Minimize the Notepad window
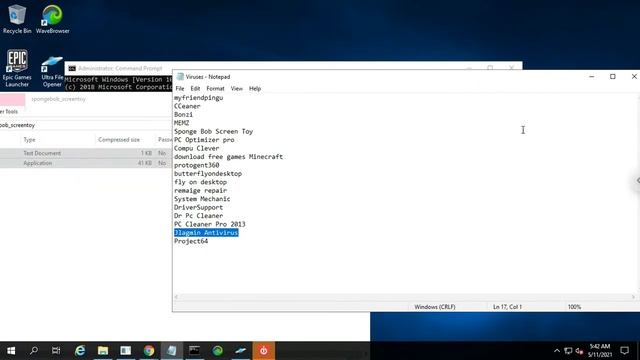640x360 pixels. click(x=592, y=77)
